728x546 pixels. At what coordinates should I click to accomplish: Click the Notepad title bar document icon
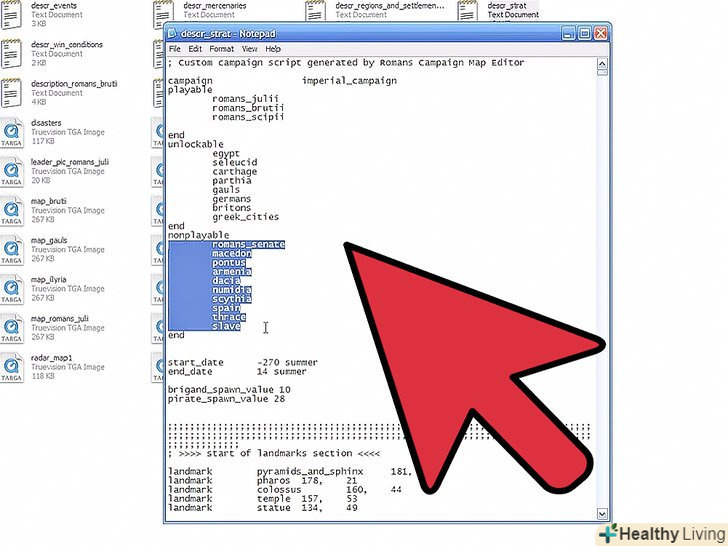tap(172, 33)
